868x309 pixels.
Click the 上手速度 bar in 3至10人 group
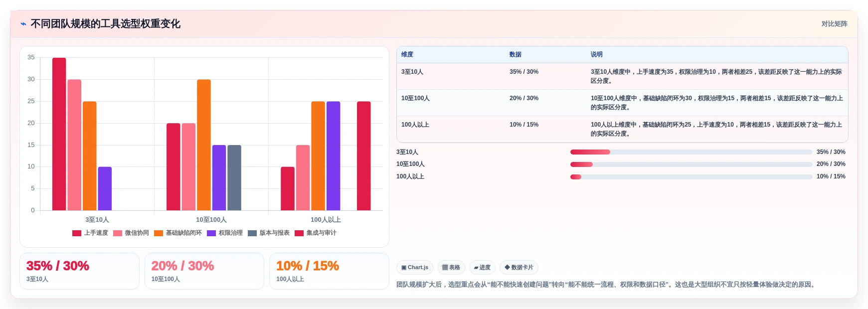[59, 134]
